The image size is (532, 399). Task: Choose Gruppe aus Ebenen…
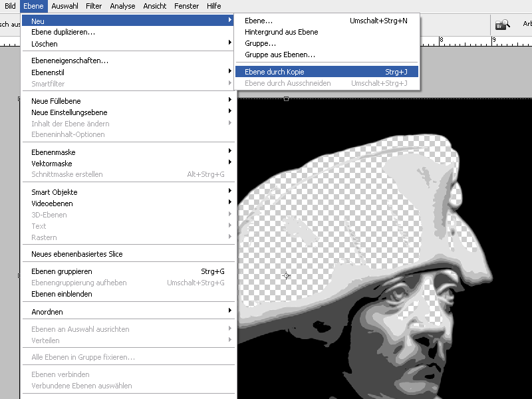pos(327,55)
